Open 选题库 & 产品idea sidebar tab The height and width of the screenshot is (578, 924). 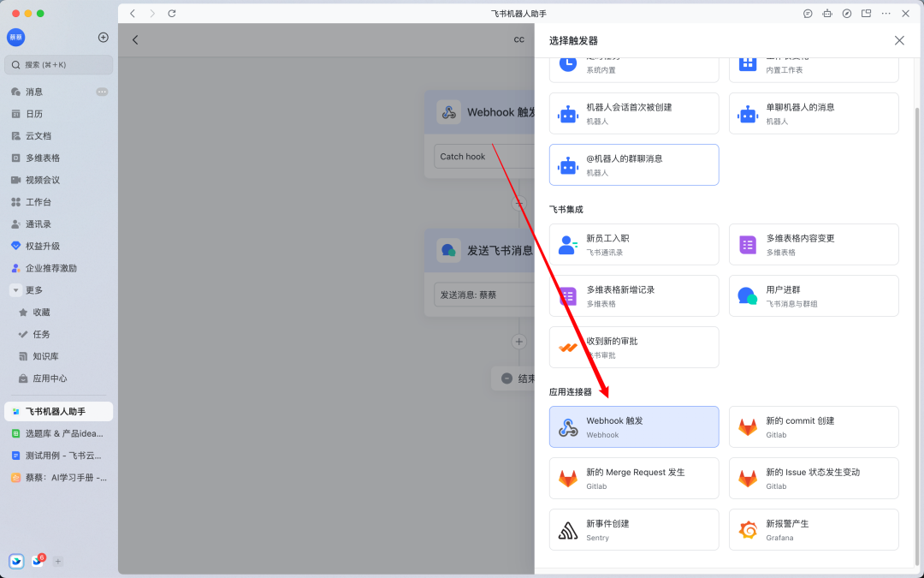pyautogui.click(x=58, y=433)
